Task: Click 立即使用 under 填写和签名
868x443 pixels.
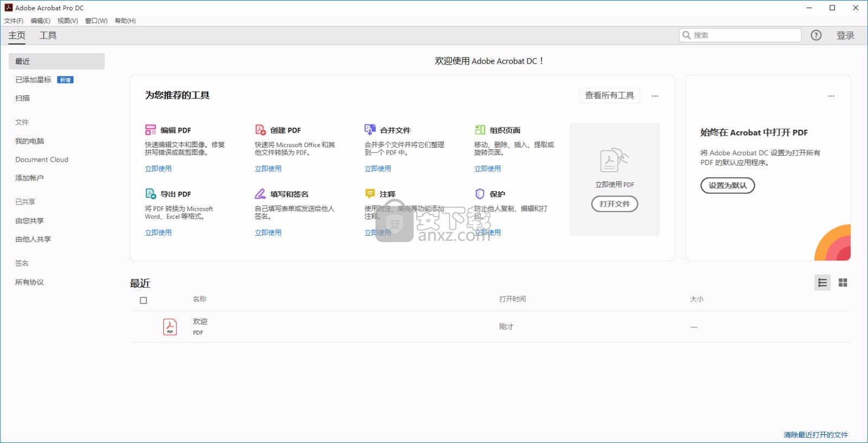Action: [268, 232]
